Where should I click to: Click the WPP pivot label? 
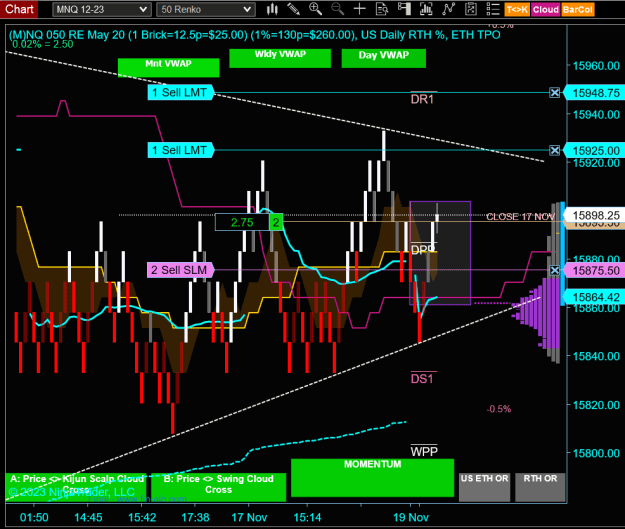424,452
